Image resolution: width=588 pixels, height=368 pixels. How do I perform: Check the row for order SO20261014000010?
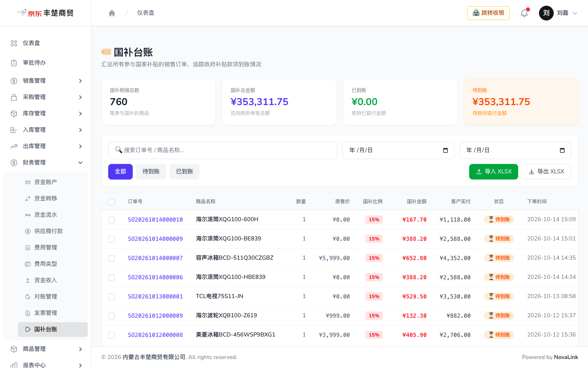(111, 220)
